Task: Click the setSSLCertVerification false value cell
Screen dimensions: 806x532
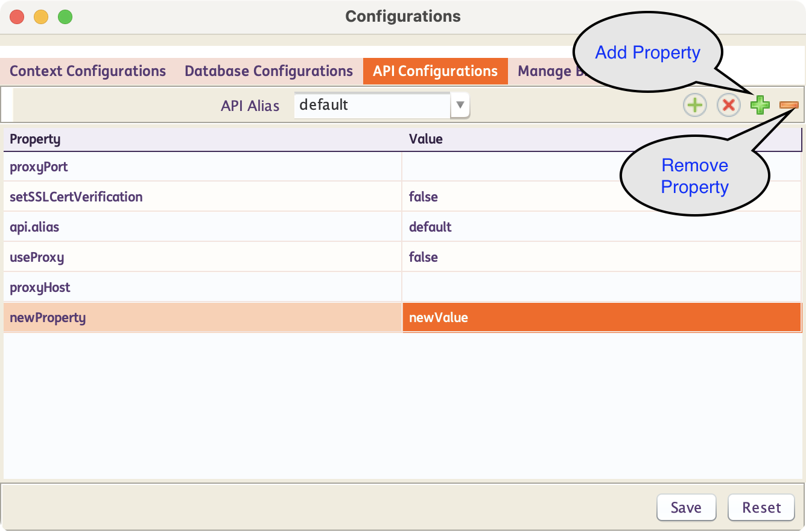Action: coord(601,197)
